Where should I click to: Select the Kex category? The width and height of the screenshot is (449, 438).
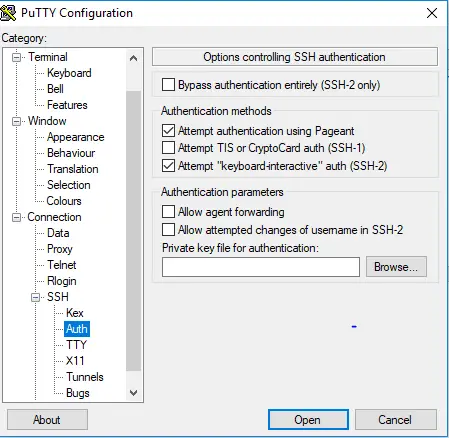coord(75,313)
